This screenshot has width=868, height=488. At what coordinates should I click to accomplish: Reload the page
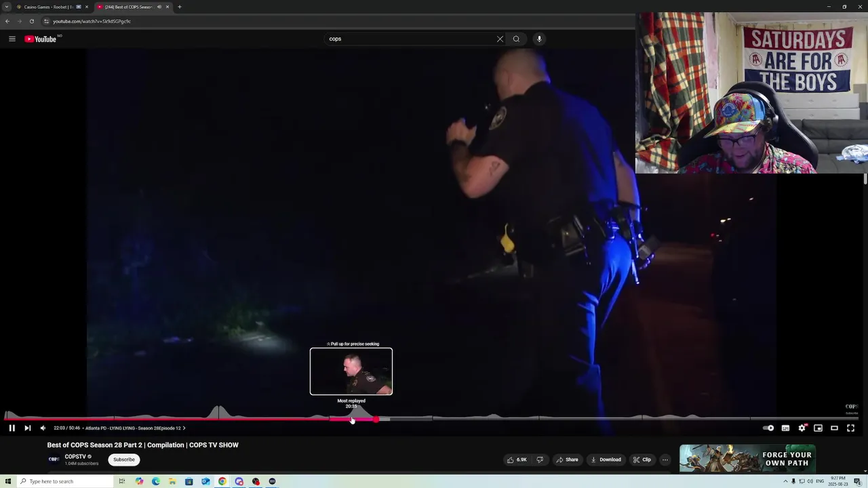[x=31, y=21]
